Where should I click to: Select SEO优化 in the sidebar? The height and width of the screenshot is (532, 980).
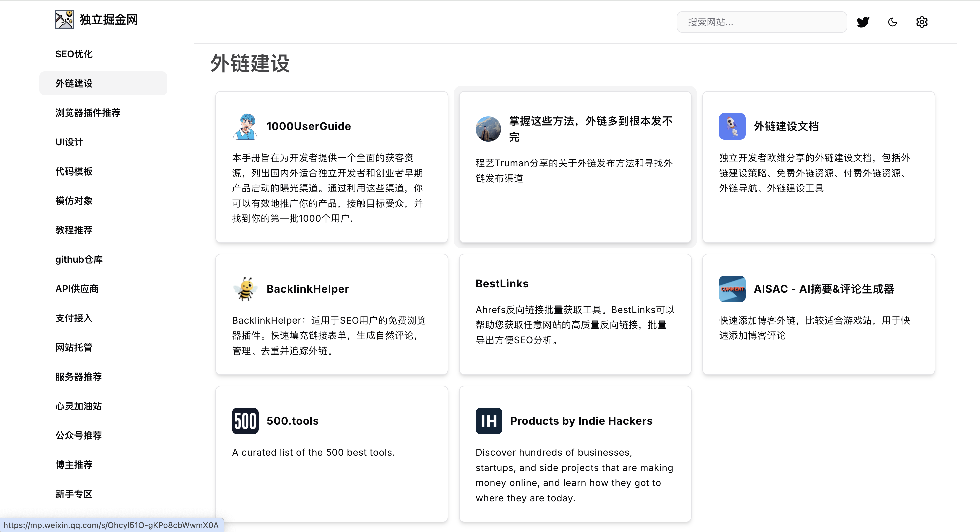pyautogui.click(x=74, y=54)
